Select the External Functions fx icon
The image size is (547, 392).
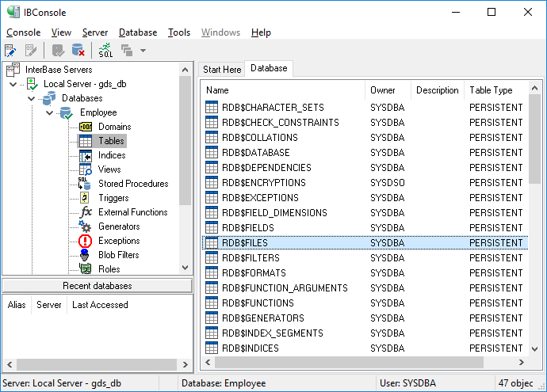pyautogui.click(x=86, y=212)
